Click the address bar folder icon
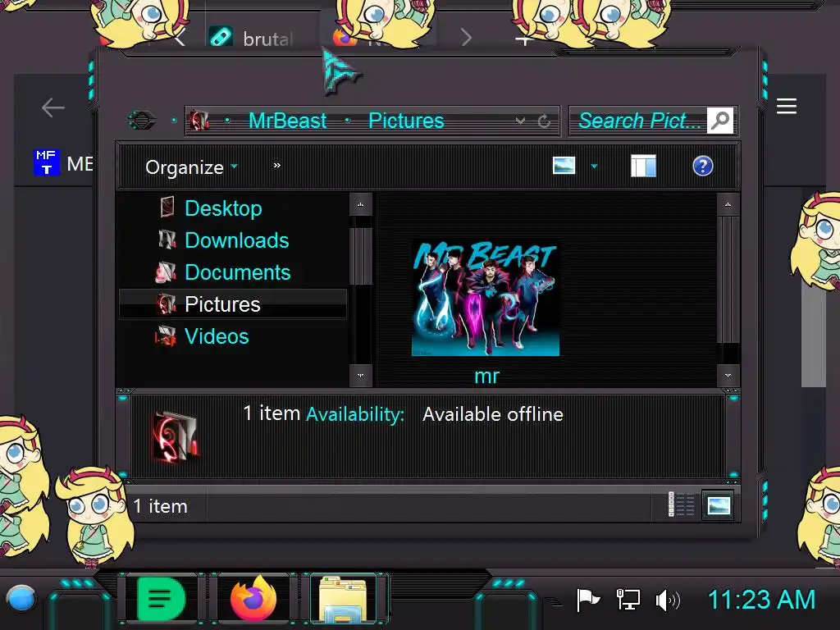The width and height of the screenshot is (840, 630). coord(199,121)
